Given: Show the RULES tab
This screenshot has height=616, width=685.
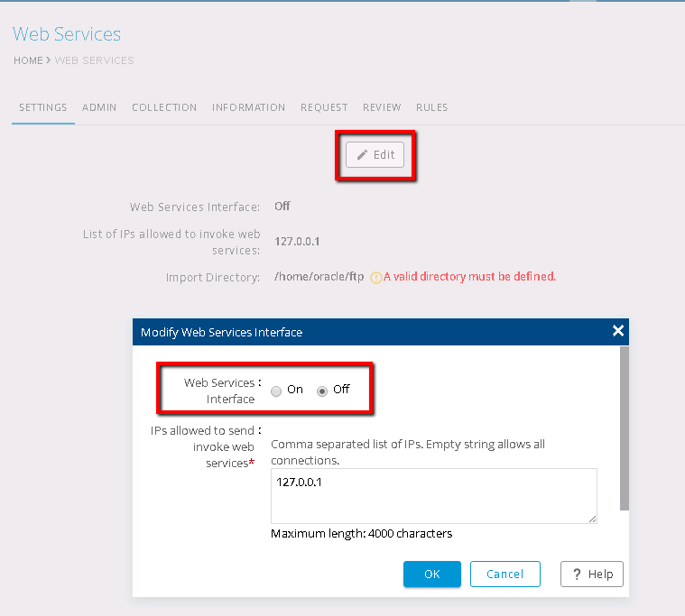Looking at the screenshot, I should (431, 107).
